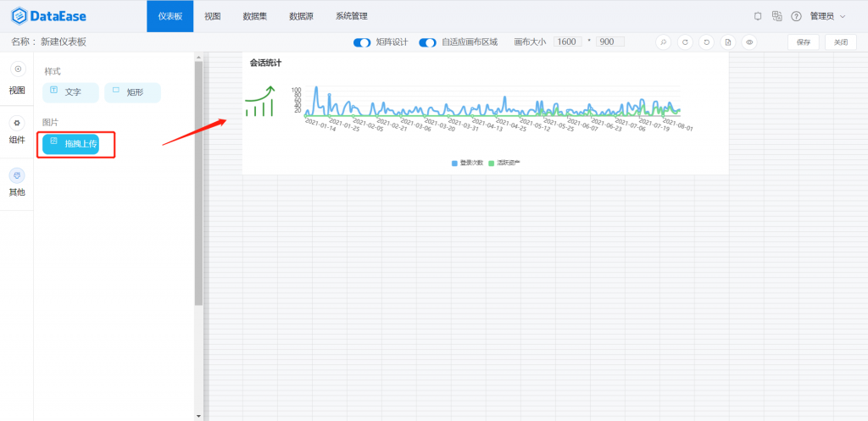Click the DataEase logo
Image resolution: width=868 pixels, height=421 pixels.
pos(49,16)
